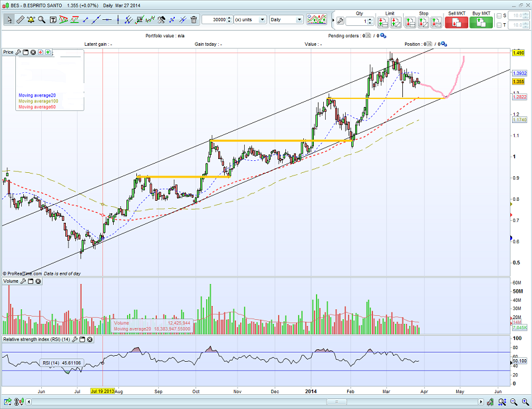The width and height of the screenshot is (532, 409).
Task: Expand the trading panel arrow
Action: [x=333, y=21]
